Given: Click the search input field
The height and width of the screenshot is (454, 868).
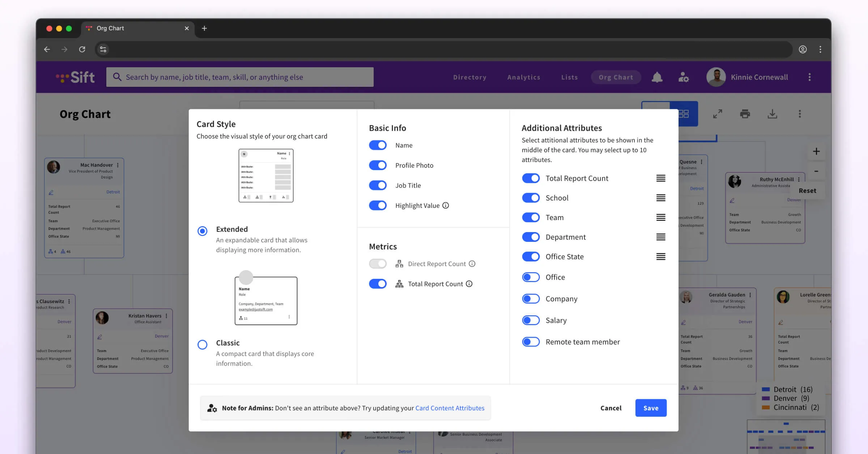Looking at the screenshot, I should click(x=240, y=77).
